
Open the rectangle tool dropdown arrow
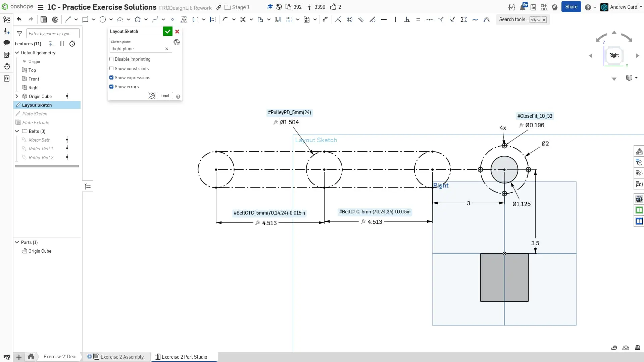point(94,19)
